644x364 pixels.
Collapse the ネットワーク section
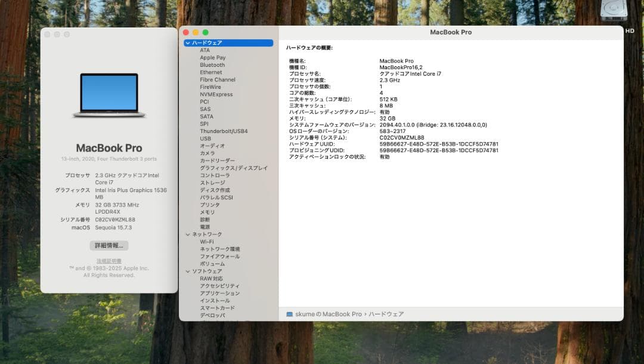188,234
